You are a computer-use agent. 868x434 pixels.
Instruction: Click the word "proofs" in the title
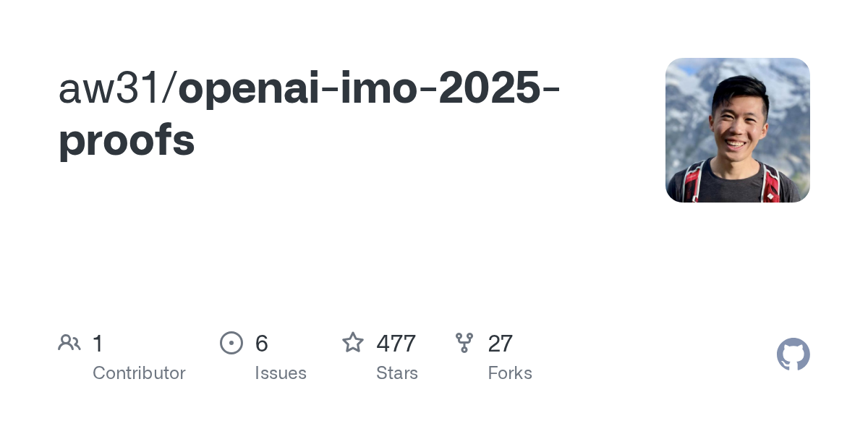(x=127, y=140)
